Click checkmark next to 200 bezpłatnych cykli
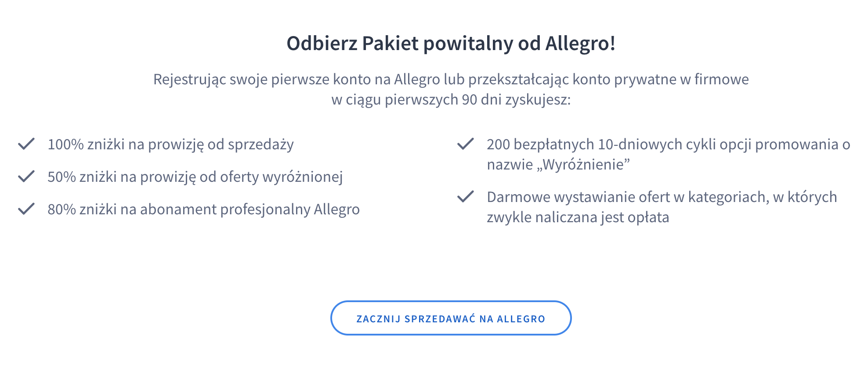The height and width of the screenshot is (368, 868). [x=466, y=144]
